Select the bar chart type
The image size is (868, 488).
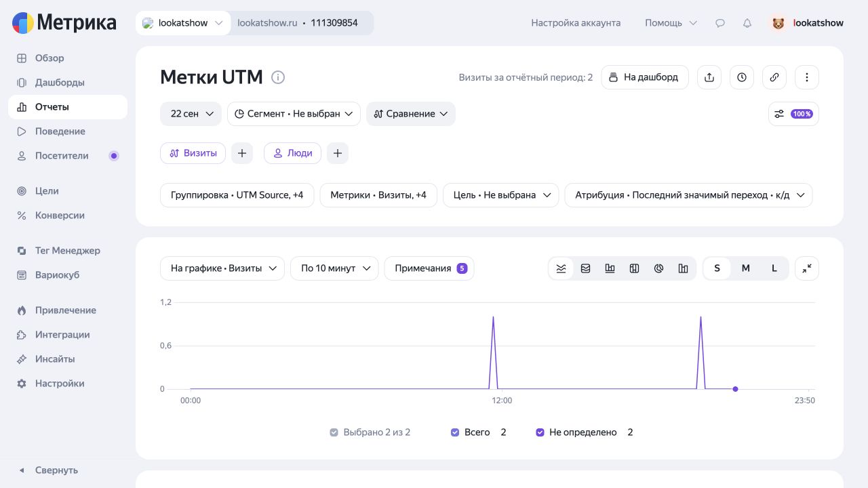click(x=610, y=268)
